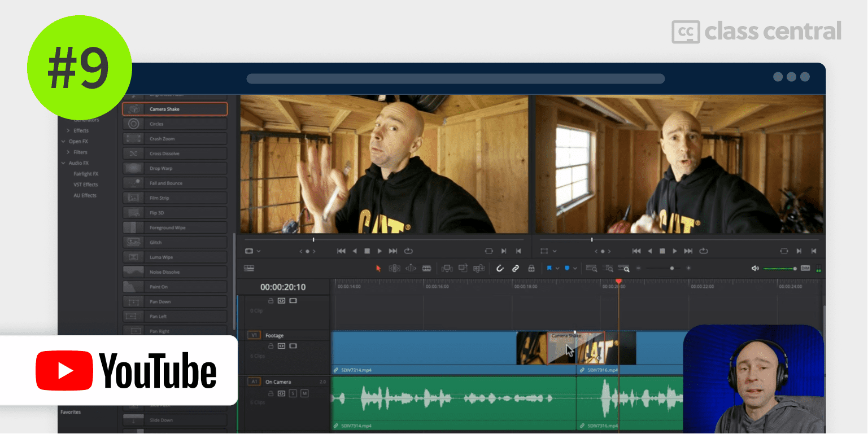
Task: Expand the Effects category in sidebar
Action: click(68, 130)
